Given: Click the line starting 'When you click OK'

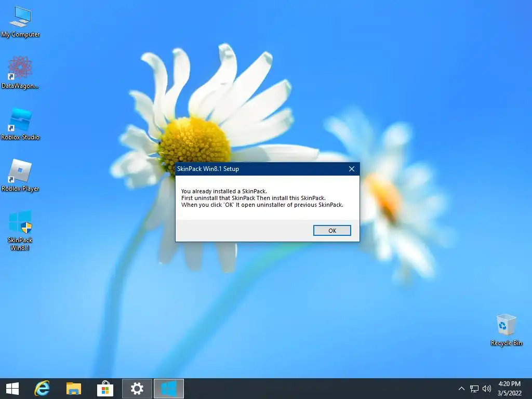Looking at the screenshot, I should (x=262, y=205).
